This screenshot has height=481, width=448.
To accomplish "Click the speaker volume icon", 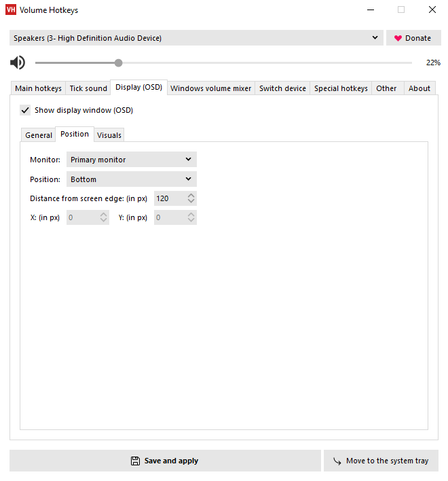I will 18,63.
